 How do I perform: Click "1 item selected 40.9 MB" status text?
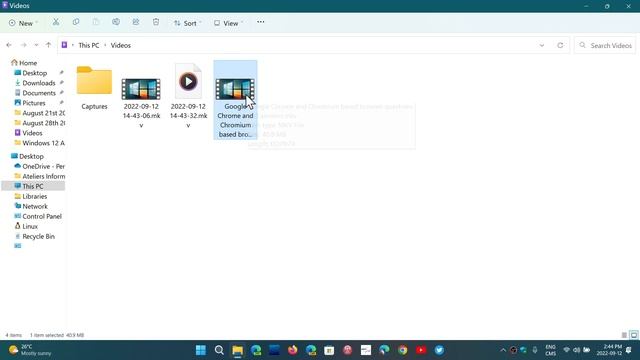(57, 335)
